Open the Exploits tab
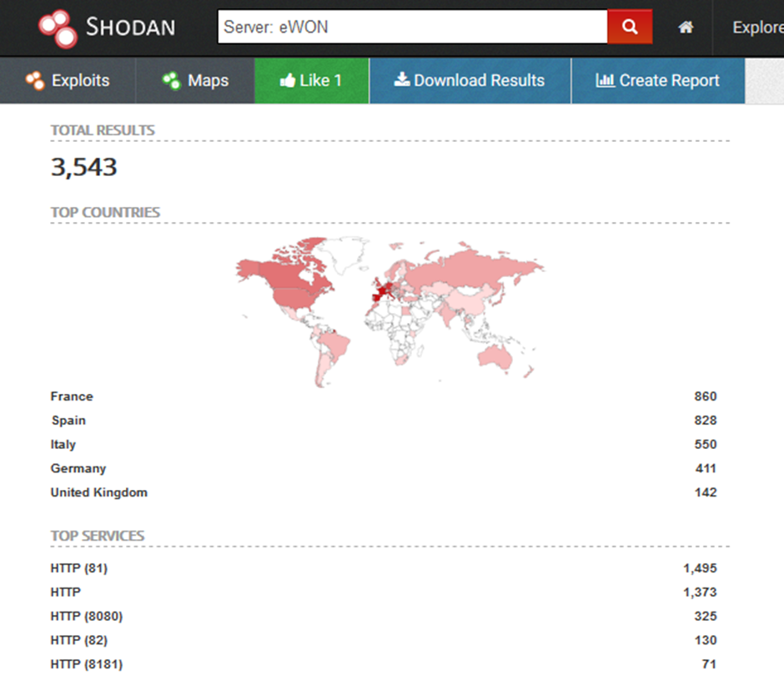784x676 pixels. (68, 81)
